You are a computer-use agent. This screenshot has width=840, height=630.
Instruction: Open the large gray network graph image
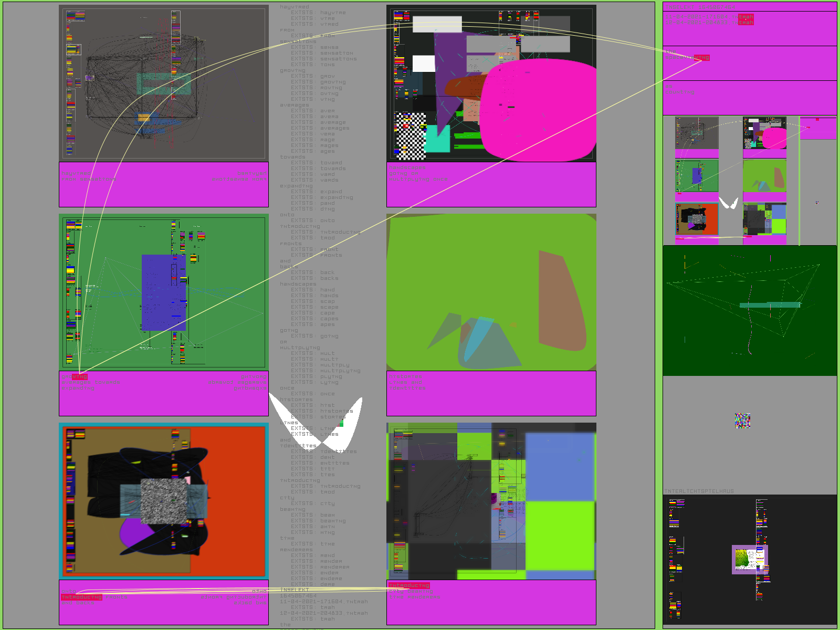click(x=164, y=83)
